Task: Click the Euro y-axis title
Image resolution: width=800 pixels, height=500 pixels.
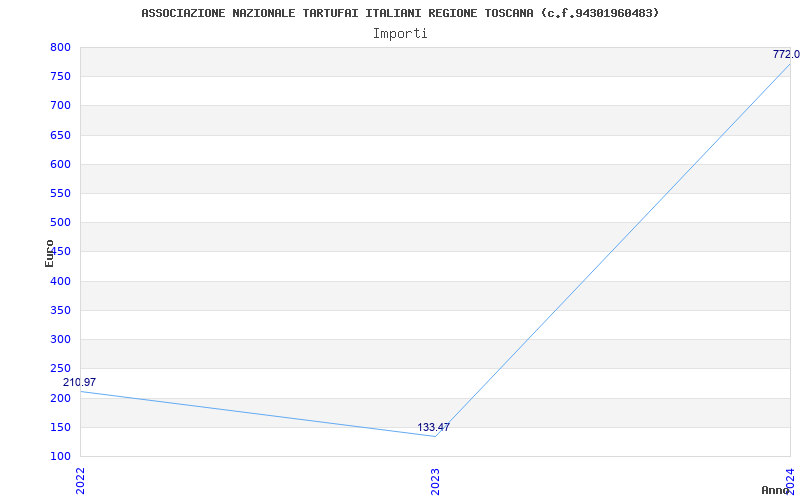Action: tap(49, 253)
